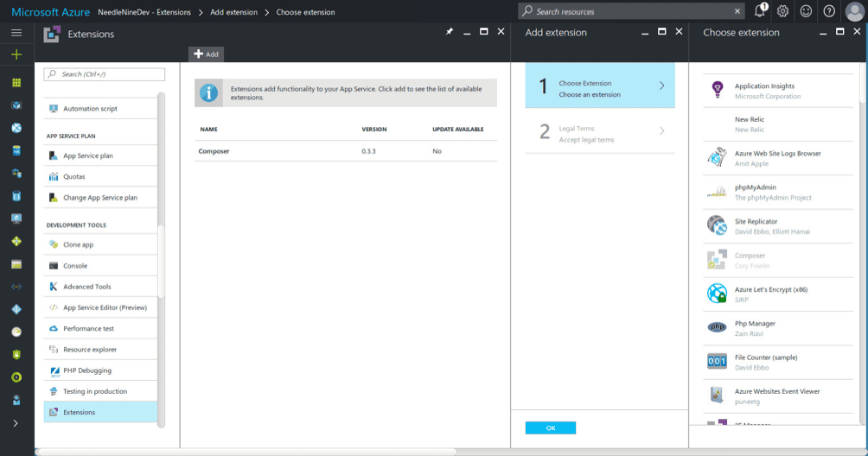Open App Services globe icon in sidebar
Viewport: 868px width, 456px height.
point(16,128)
